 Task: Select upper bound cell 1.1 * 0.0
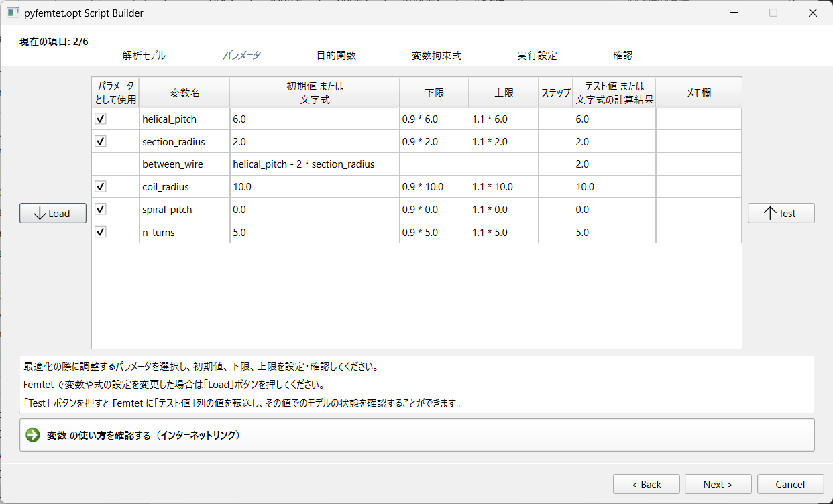coord(504,209)
